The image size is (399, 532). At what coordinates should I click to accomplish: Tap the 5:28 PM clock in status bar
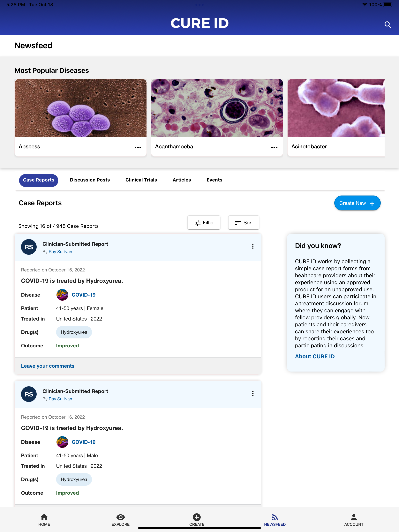16,4
